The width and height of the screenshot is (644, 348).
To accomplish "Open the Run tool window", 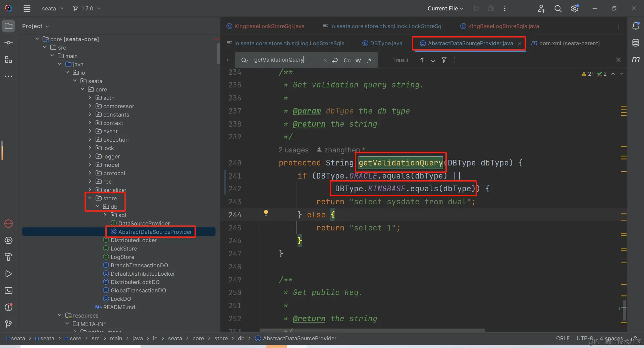I will [9, 274].
